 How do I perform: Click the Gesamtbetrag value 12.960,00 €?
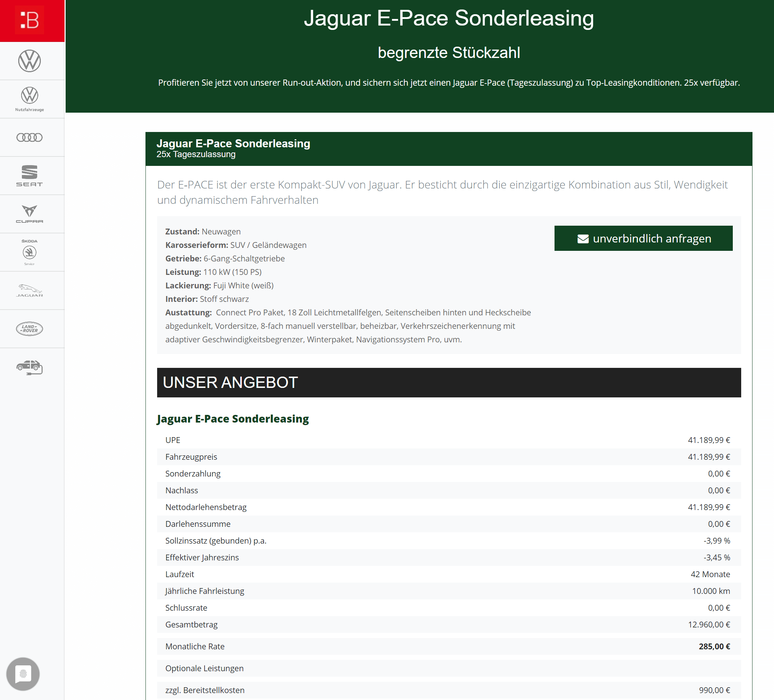pos(709,625)
